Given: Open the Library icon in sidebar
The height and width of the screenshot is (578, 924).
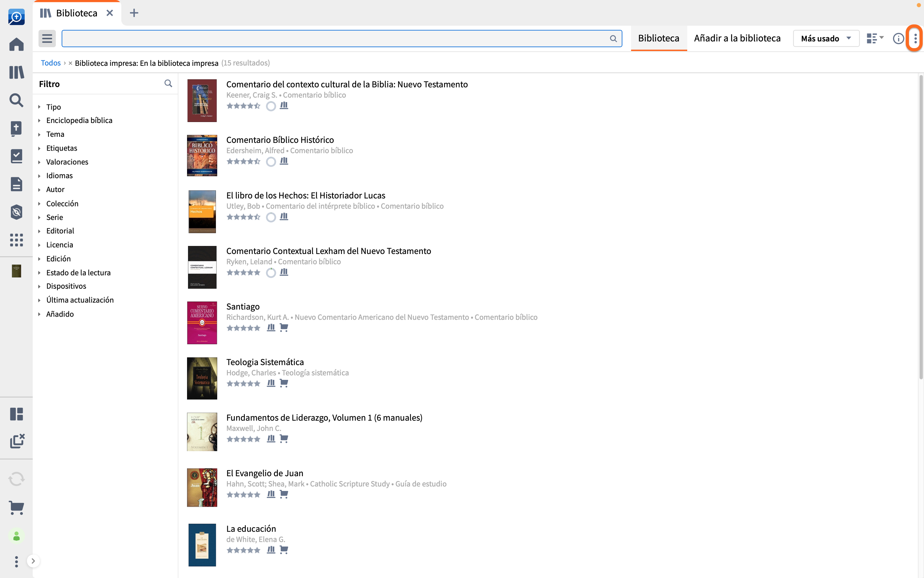Looking at the screenshot, I should [x=16, y=72].
